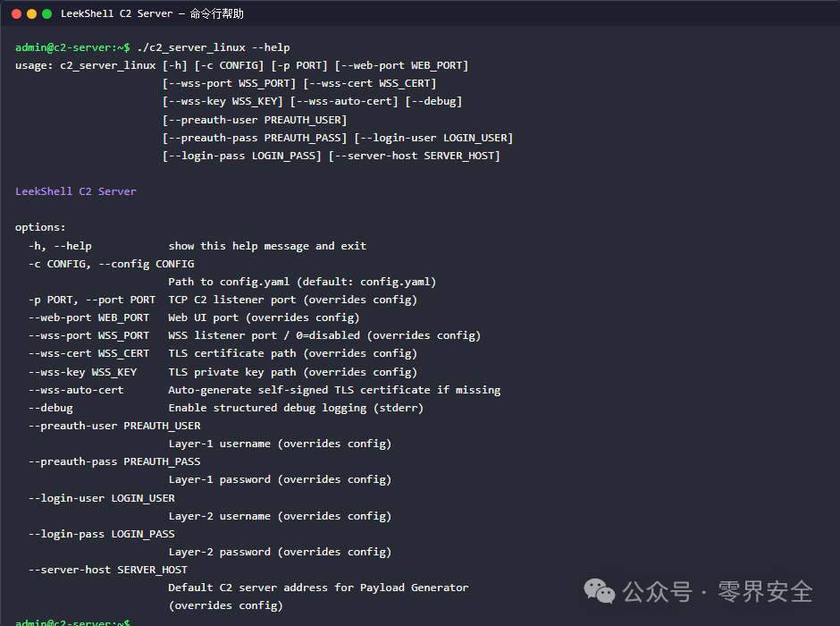Viewport: 840px width, 626px height.
Task: Click 'WSS listener port / 0=disabled' description
Action: (x=265, y=335)
